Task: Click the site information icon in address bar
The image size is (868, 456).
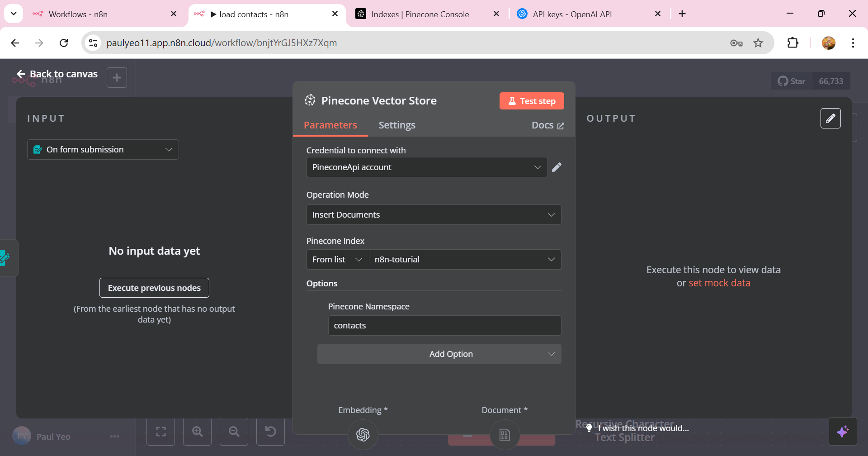Action: point(93,43)
